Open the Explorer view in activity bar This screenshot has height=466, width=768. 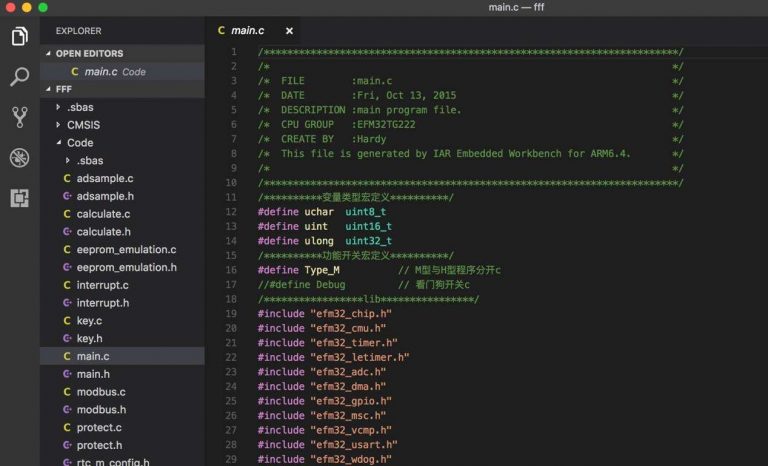click(x=19, y=37)
